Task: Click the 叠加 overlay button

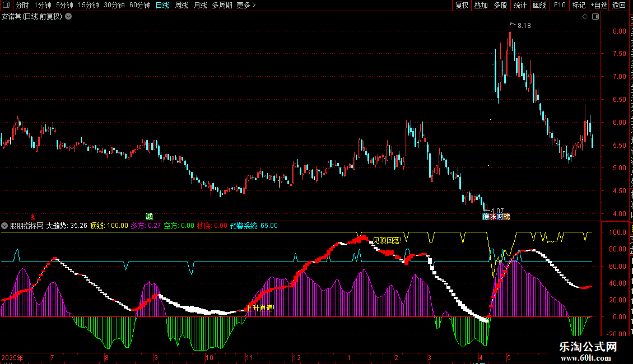Action: [481, 5]
